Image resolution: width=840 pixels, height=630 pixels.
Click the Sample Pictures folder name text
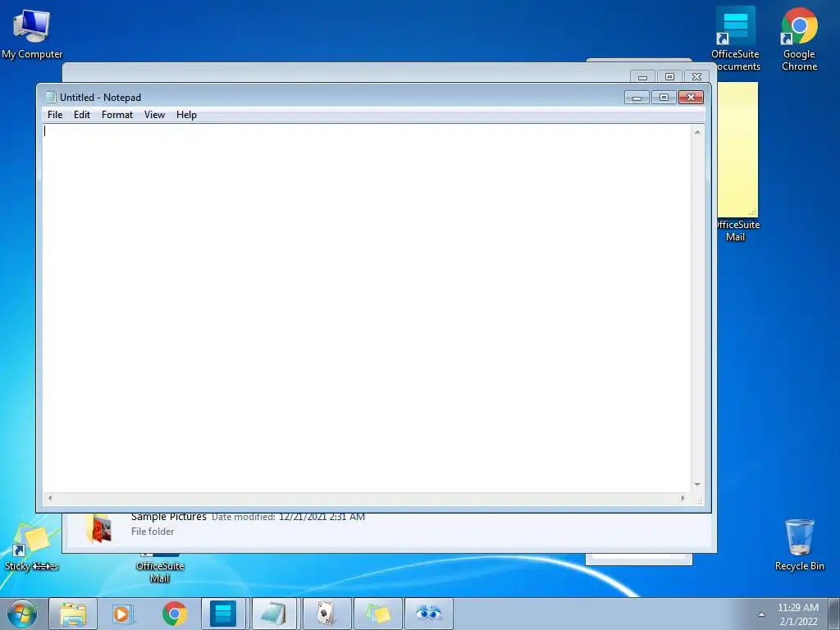(x=169, y=517)
